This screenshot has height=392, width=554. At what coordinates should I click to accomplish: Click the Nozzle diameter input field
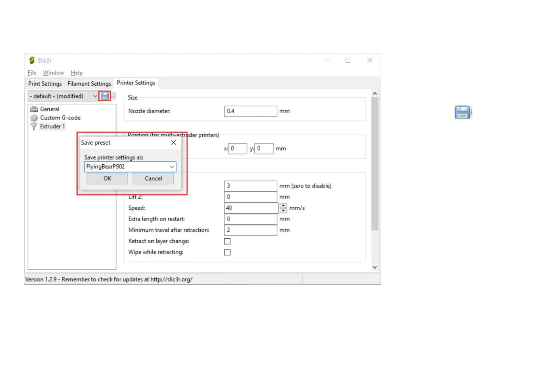[x=250, y=111]
